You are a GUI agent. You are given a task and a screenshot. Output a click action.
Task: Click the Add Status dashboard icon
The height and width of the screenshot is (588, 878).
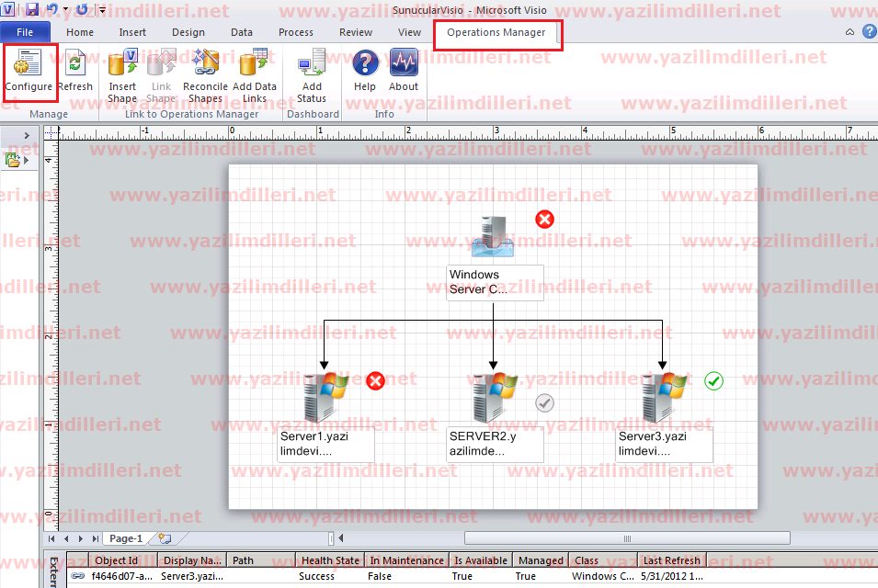[x=312, y=75]
